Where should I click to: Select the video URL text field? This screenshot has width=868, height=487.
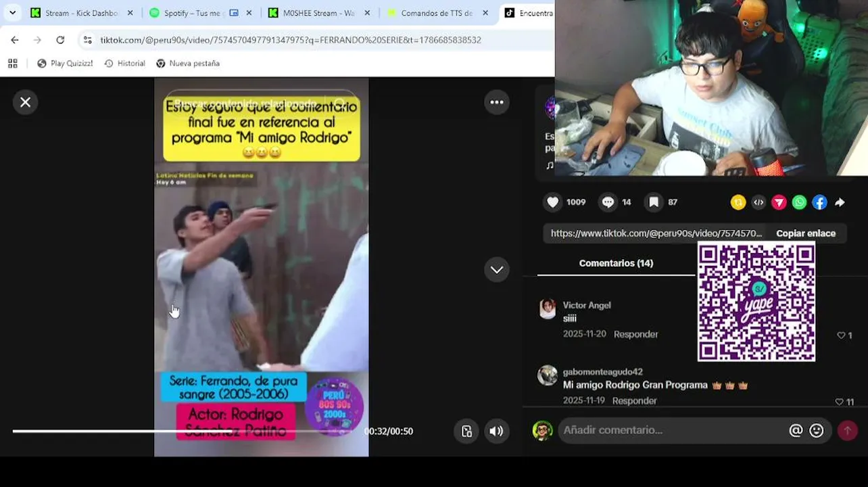click(x=656, y=233)
